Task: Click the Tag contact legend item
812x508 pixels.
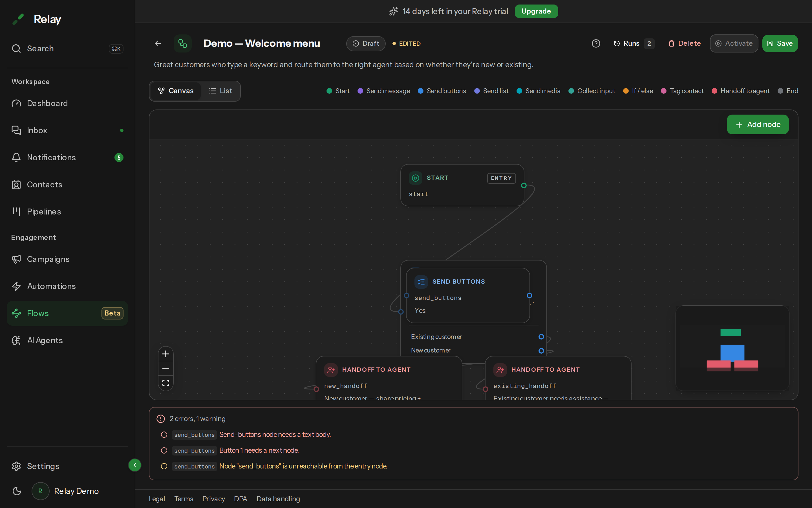Action: (682, 91)
